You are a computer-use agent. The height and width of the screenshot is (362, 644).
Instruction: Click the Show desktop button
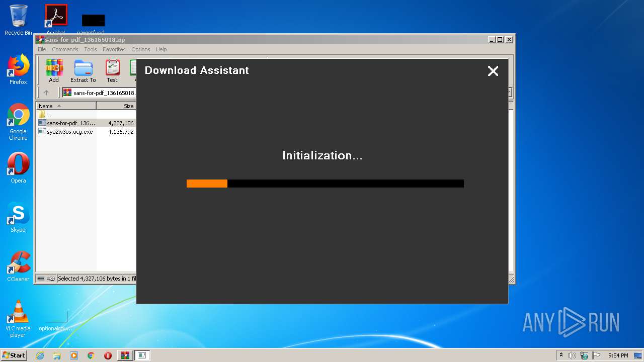[638, 355]
